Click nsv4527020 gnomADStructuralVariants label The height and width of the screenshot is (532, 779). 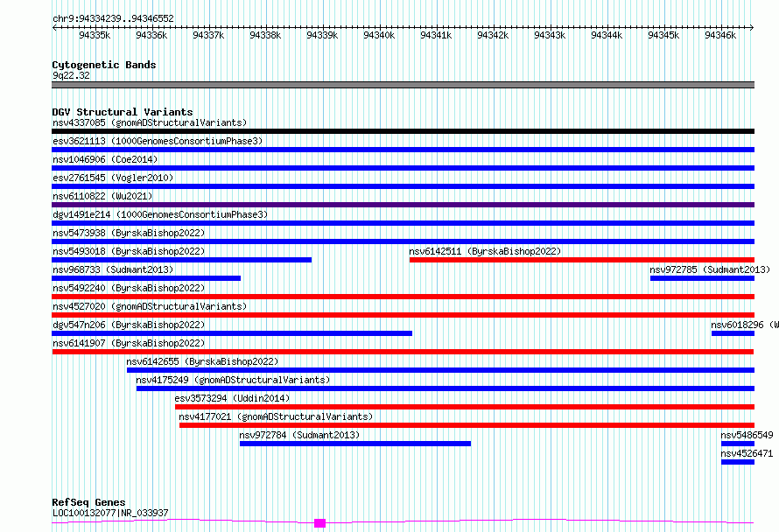150,306
